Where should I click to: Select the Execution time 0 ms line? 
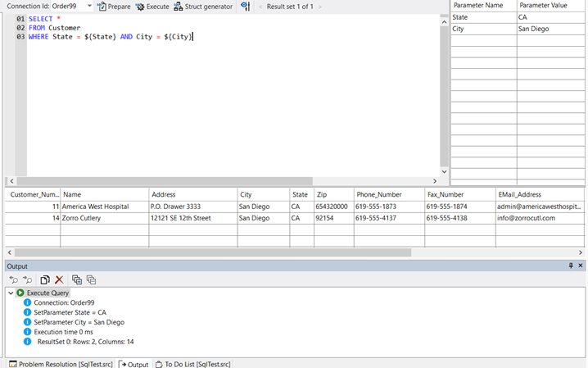point(63,332)
